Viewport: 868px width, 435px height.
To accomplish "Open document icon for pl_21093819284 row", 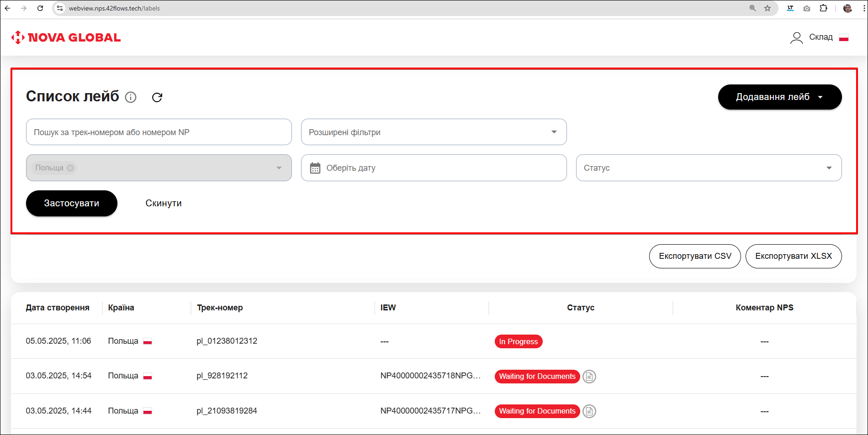I will click(589, 411).
